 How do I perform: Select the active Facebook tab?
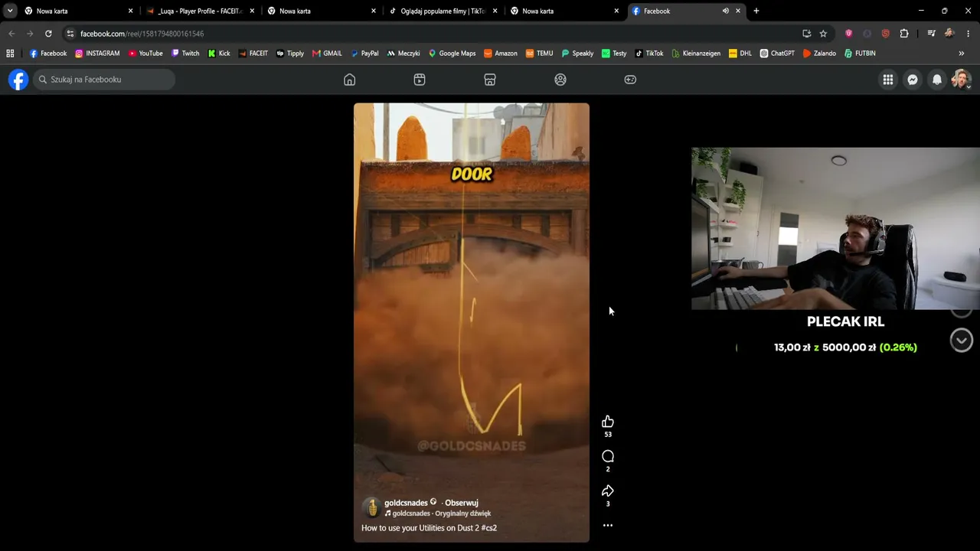pyautogui.click(x=687, y=11)
